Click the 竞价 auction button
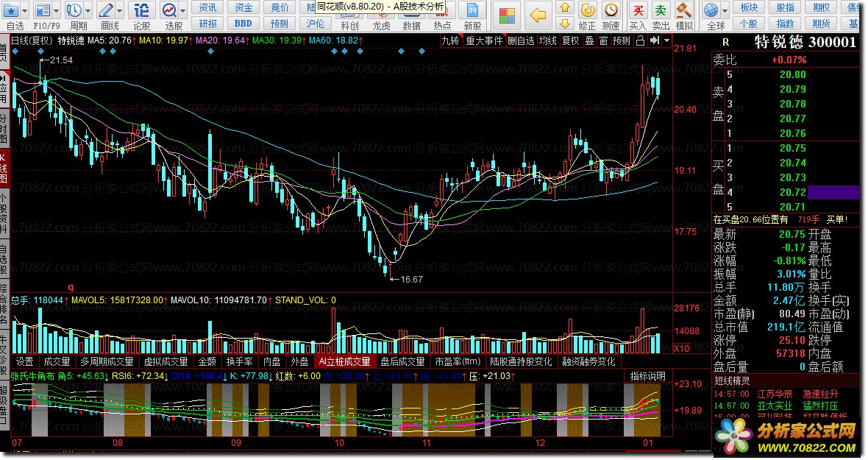The image size is (868, 460). (280, 7)
